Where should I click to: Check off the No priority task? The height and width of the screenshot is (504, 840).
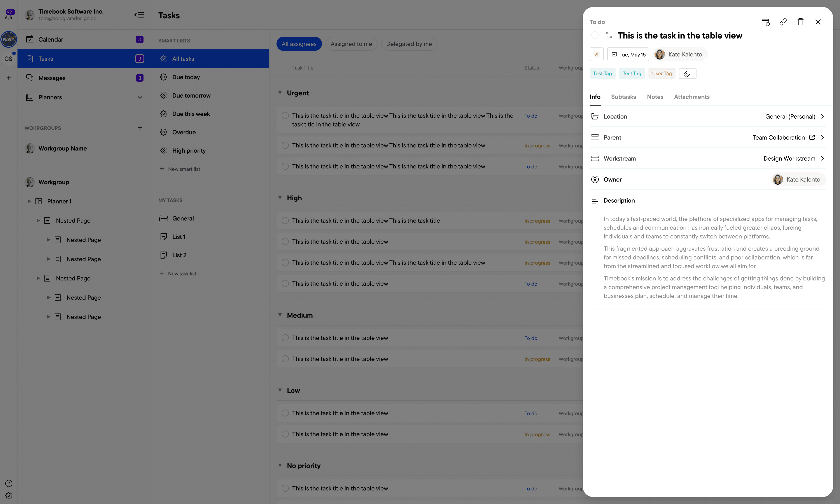coord(285,488)
